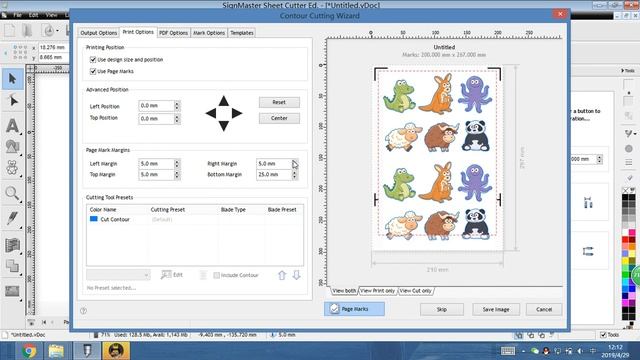Adjust Bottom Margin spinner arrows

pyautogui.click(x=295, y=174)
